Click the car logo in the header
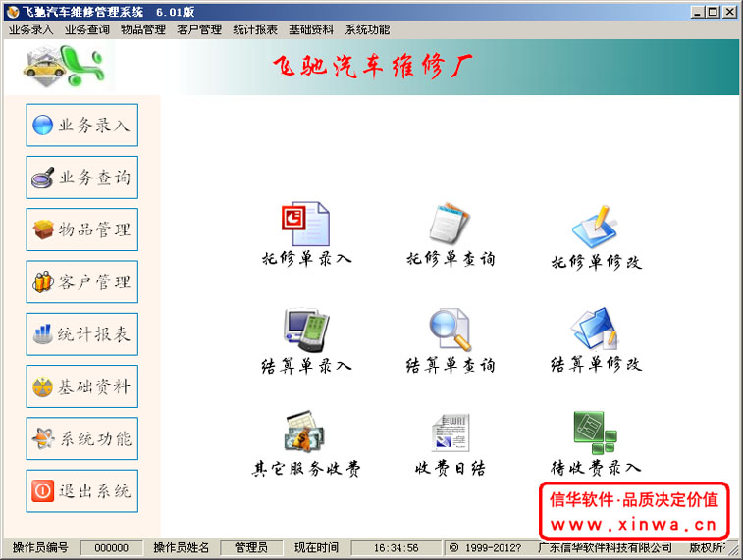 [x=64, y=67]
